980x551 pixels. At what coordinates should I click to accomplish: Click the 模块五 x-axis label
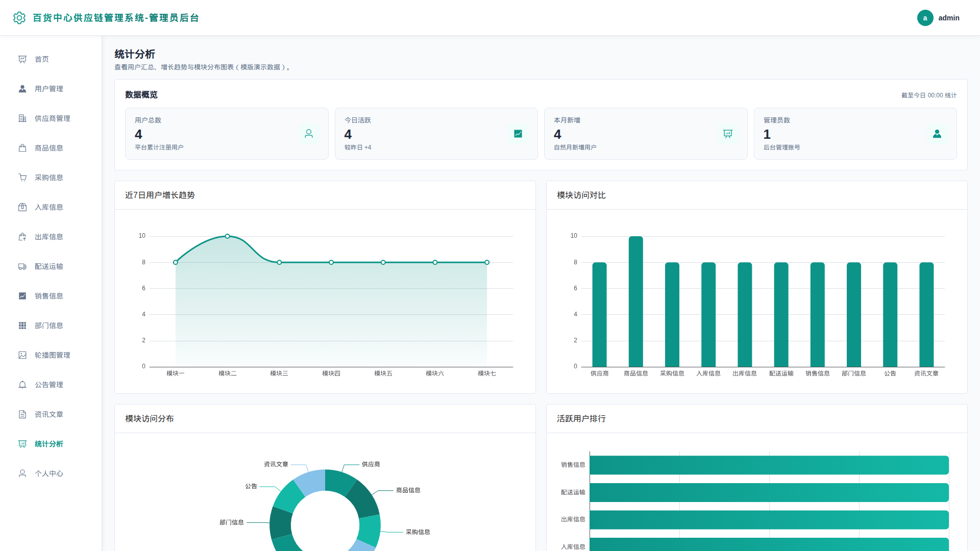click(x=383, y=373)
